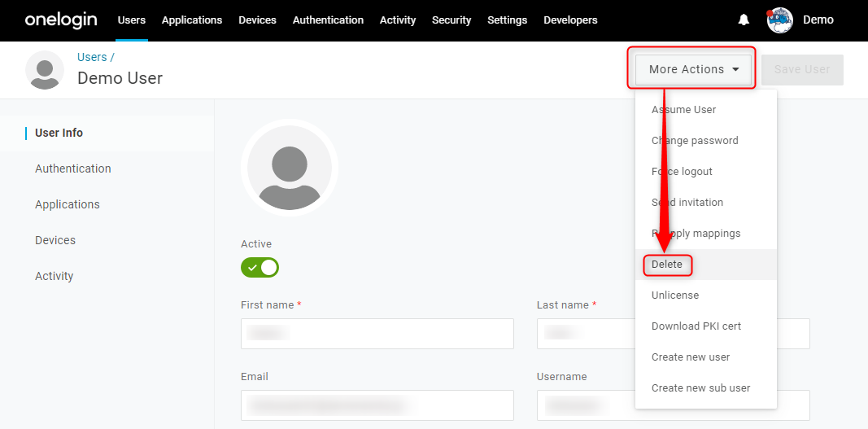The image size is (868, 429).
Task: Open the notifications bell
Action: point(744,20)
